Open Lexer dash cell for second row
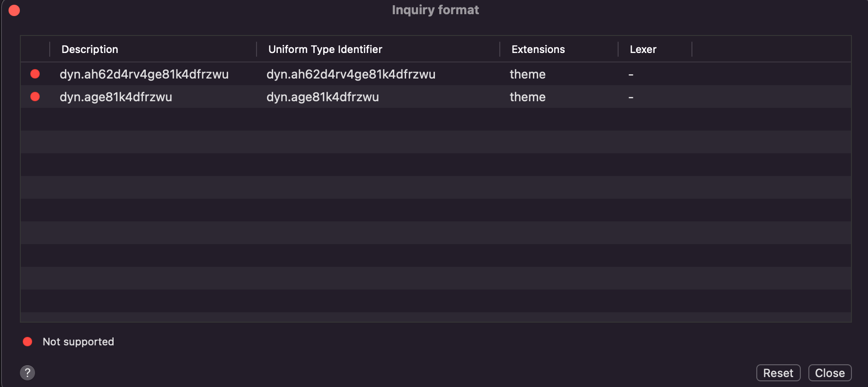The image size is (868, 387). click(631, 97)
